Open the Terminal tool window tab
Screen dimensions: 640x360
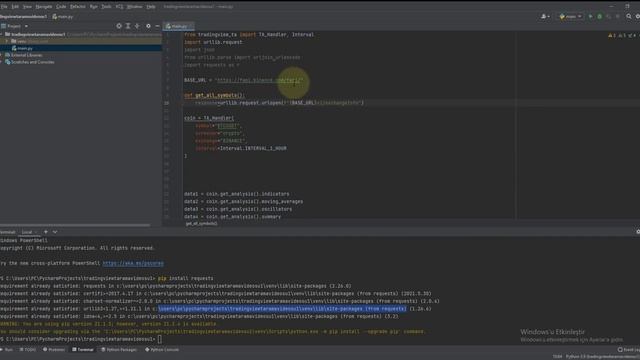[83, 350]
